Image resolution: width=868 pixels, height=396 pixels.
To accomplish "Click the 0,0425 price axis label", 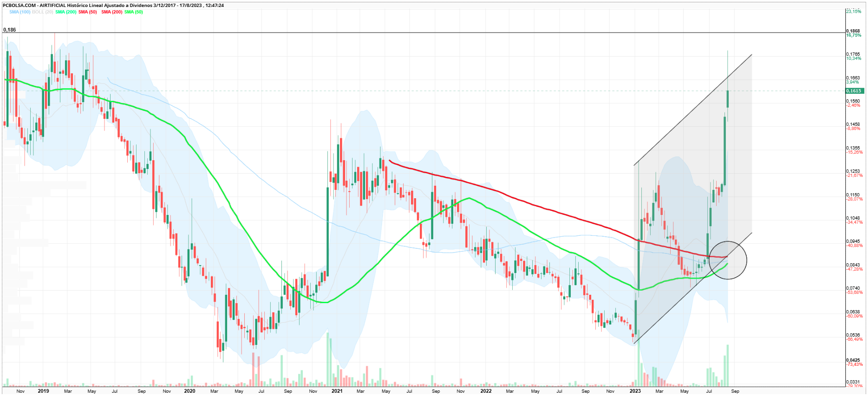I will 853,360.
